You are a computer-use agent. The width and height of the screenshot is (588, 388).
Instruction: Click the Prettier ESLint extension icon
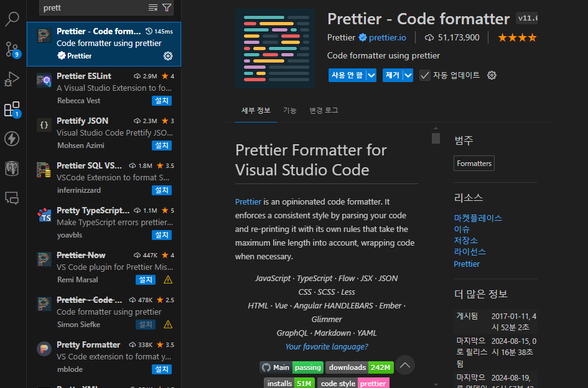(x=44, y=80)
